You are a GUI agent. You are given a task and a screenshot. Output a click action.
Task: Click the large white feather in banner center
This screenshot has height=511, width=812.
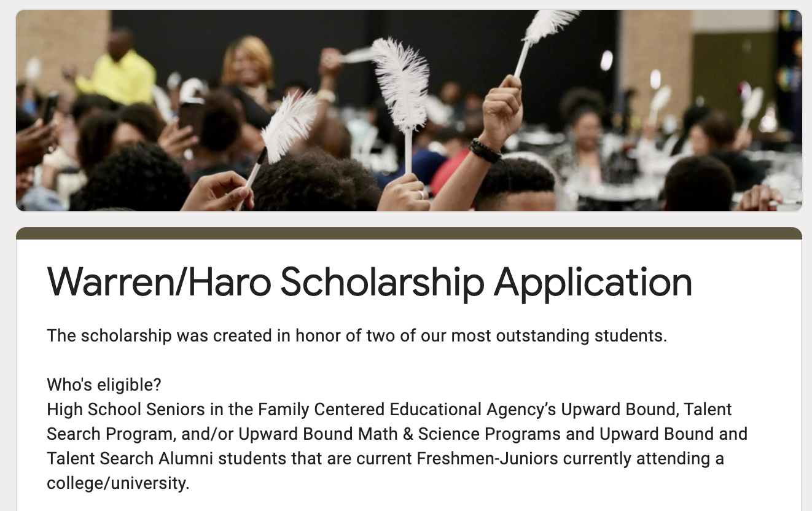click(x=401, y=86)
